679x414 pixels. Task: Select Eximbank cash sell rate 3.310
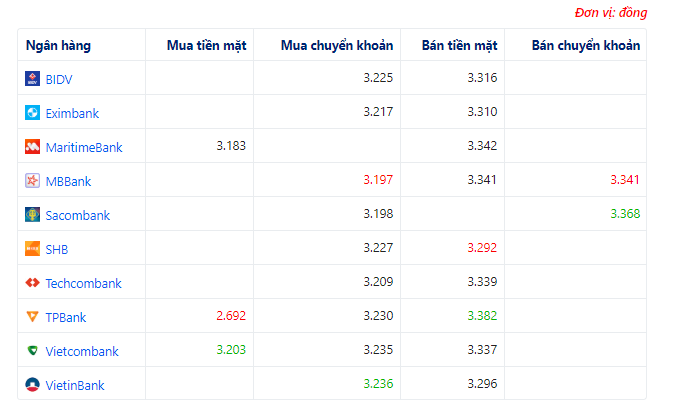pos(482,112)
